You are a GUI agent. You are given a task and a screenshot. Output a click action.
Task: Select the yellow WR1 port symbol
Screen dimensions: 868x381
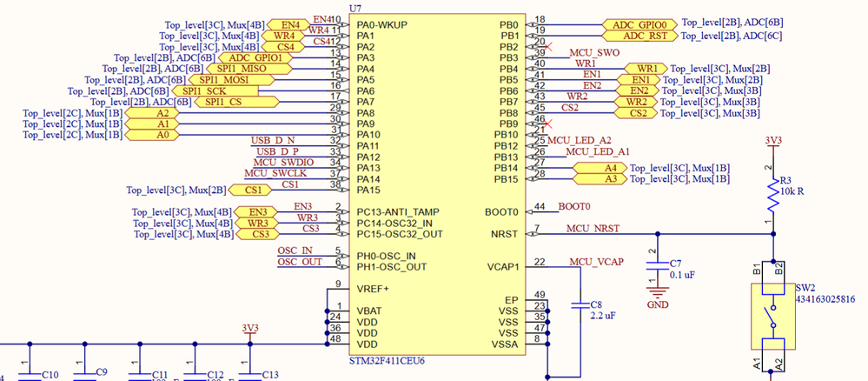pyautogui.click(x=646, y=69)
